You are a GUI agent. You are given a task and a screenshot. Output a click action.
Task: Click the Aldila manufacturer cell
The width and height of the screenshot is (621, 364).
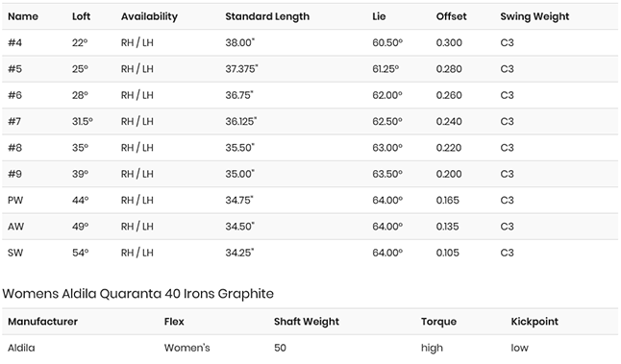tap(21, 348)
